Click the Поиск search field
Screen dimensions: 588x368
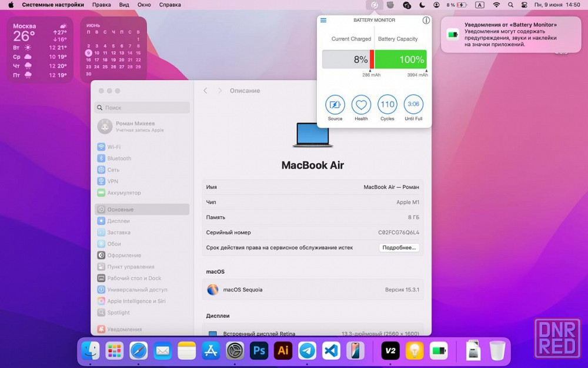142,107
